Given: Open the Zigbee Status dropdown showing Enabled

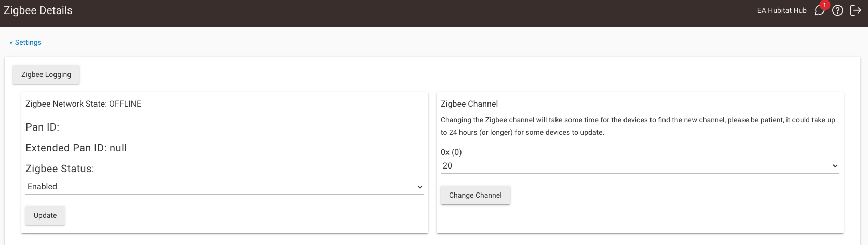Looking at the screenshot, I should click(224, 187).
